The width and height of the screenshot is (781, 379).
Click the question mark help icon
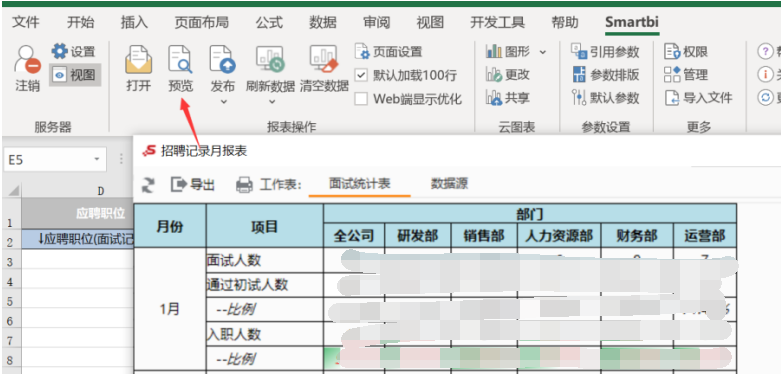[x=765, y=51]
